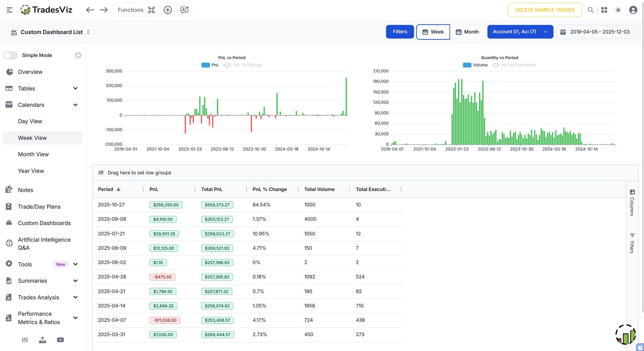Toggle No. of Executions legend series

point(519,65)
